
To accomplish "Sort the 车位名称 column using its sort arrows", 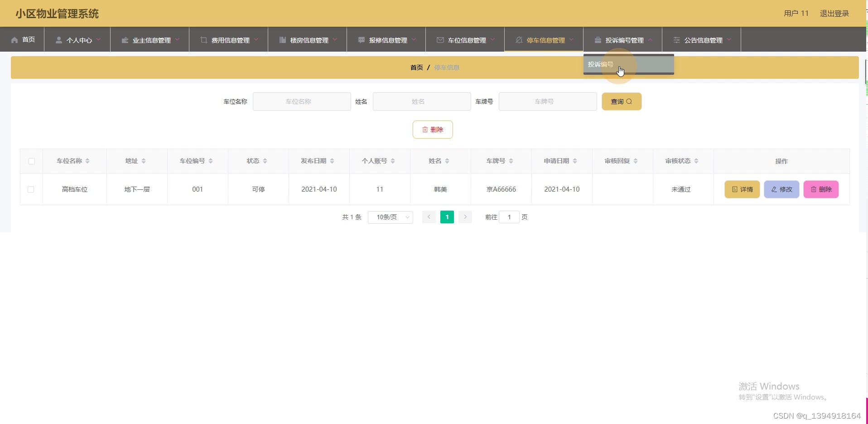I will 87,161.
